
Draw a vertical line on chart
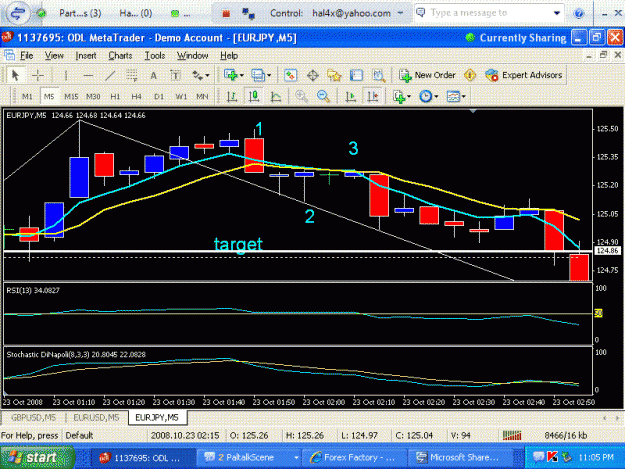(x=66, y=75)
